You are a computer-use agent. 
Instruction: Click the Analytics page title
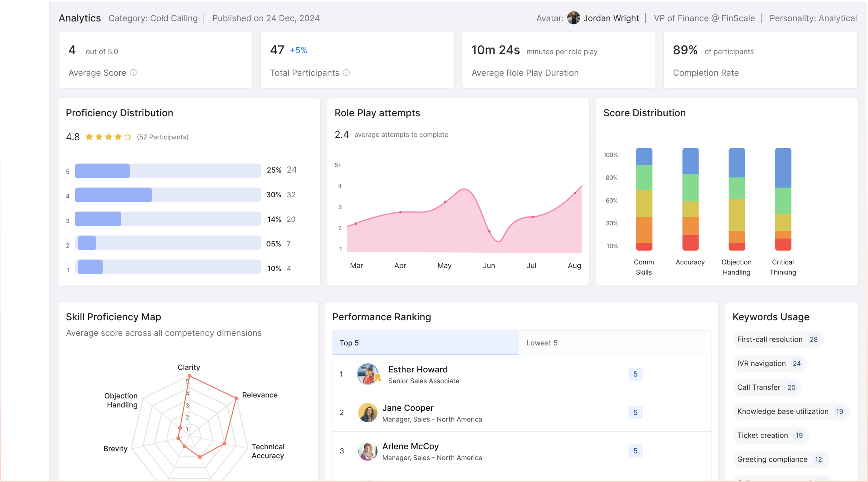tap(80, 18)
